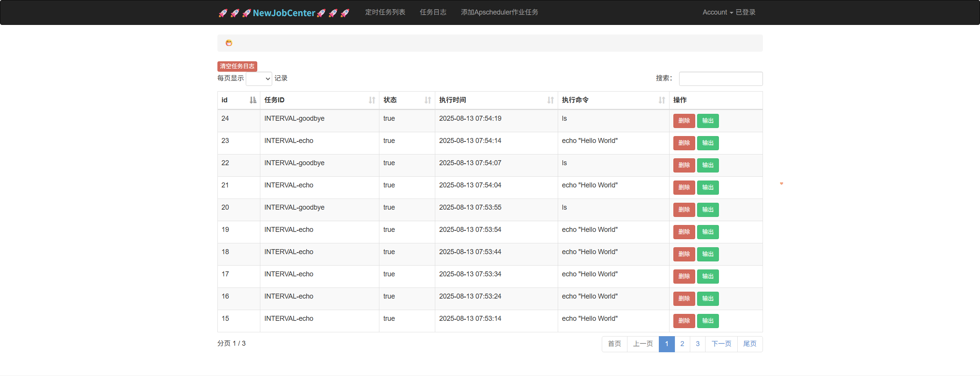Click the ls command in row 20
Image resolution: width=980 pixels, height=376 pixels.
click(x=564, y=207)
